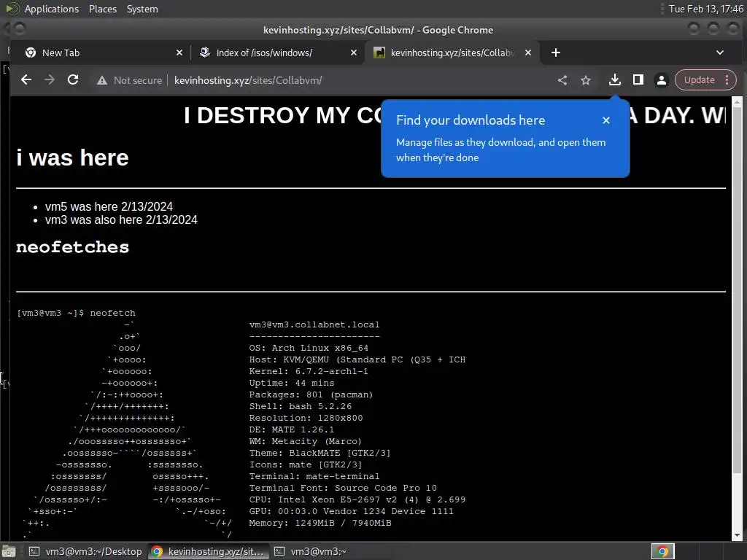Click the scrollbar up arrow
The width and height of the screenshot is (747, 560).
tap(737, 101)
